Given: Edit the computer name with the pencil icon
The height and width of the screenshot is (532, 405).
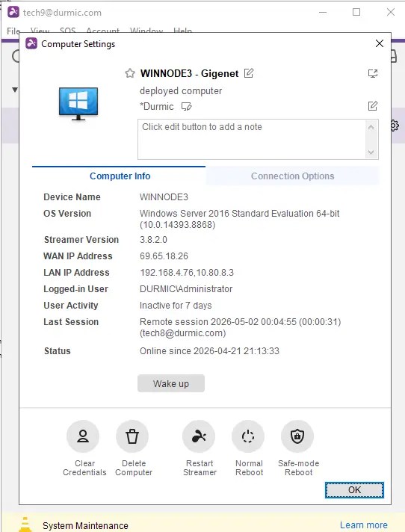Looking at the screenshot, I should [249, 73].
